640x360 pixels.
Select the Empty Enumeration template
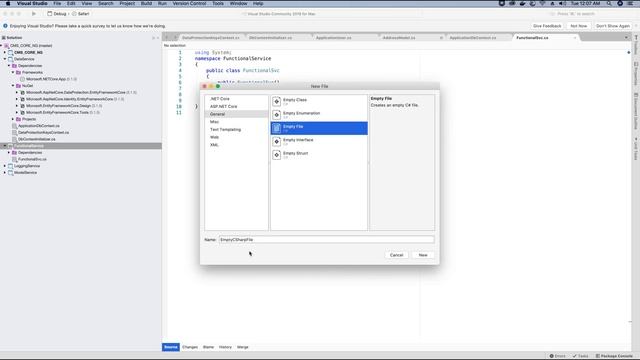319,115
